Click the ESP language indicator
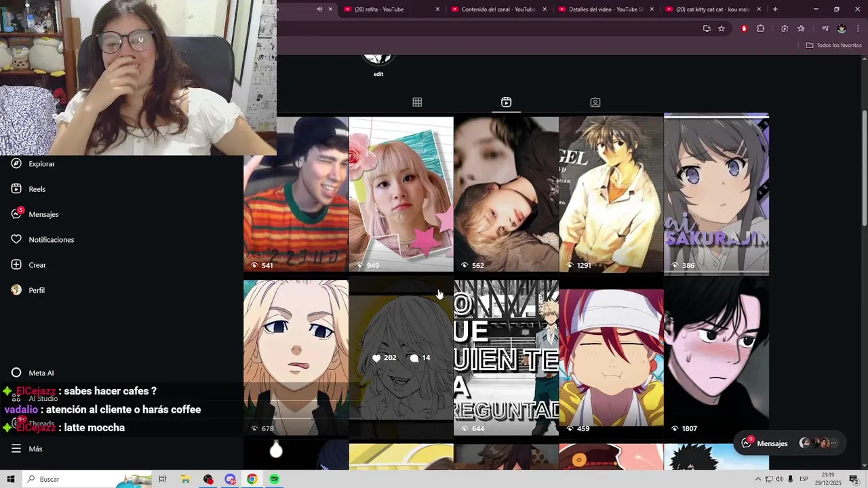This screenshot has height=488, width=868. click(804, 479)
